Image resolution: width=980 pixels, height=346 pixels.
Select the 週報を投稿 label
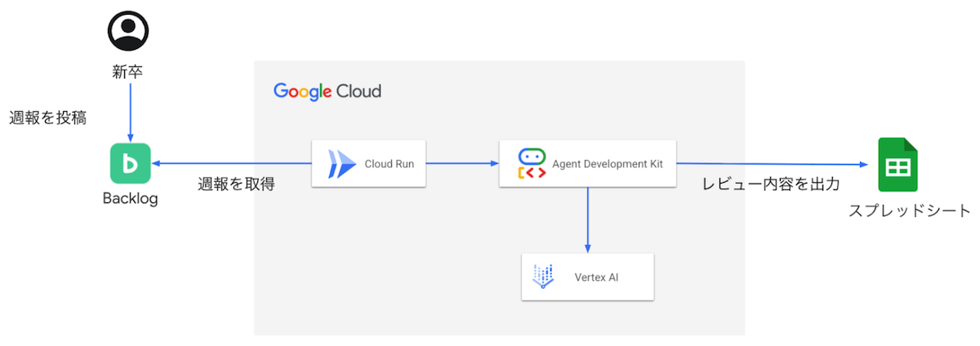(x=47, y=118)
